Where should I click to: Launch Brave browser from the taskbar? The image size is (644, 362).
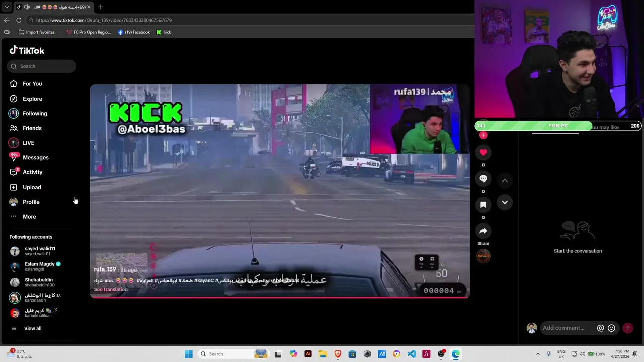(338, 354)
